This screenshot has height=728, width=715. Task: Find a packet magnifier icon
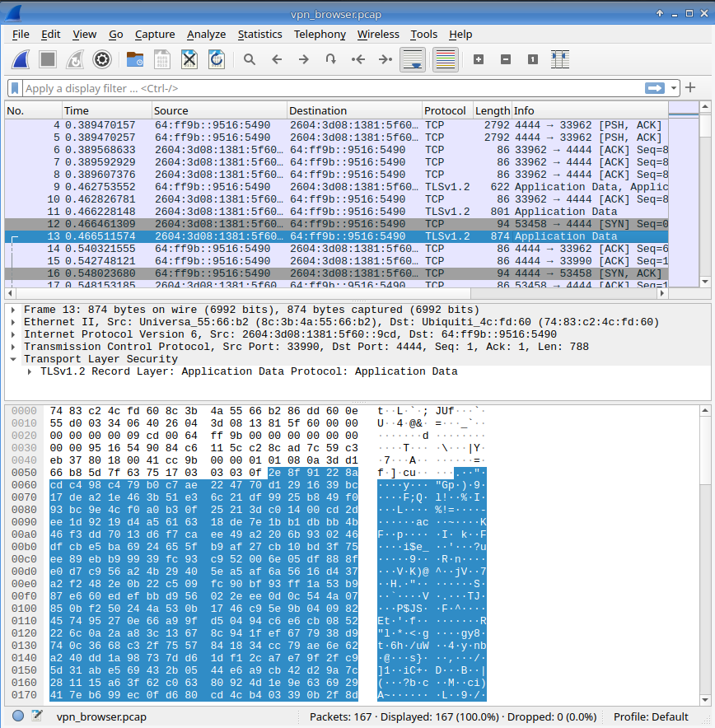tap(250, 59)
